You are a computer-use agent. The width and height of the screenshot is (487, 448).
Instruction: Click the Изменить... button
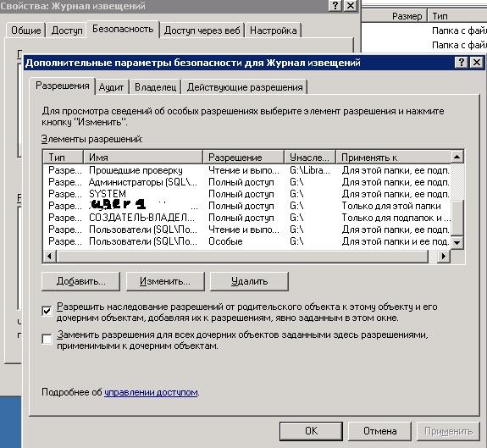(165, 281)
